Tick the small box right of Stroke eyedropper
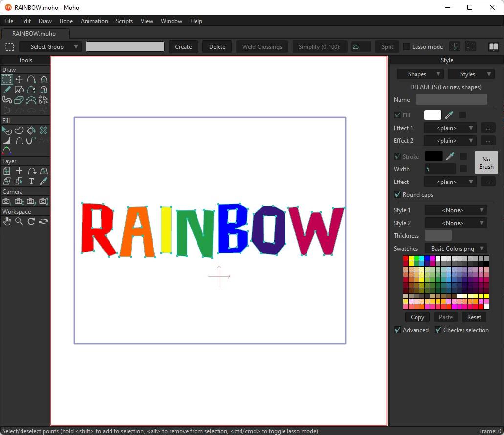504x435 pixels. click(x=463, y=156)
